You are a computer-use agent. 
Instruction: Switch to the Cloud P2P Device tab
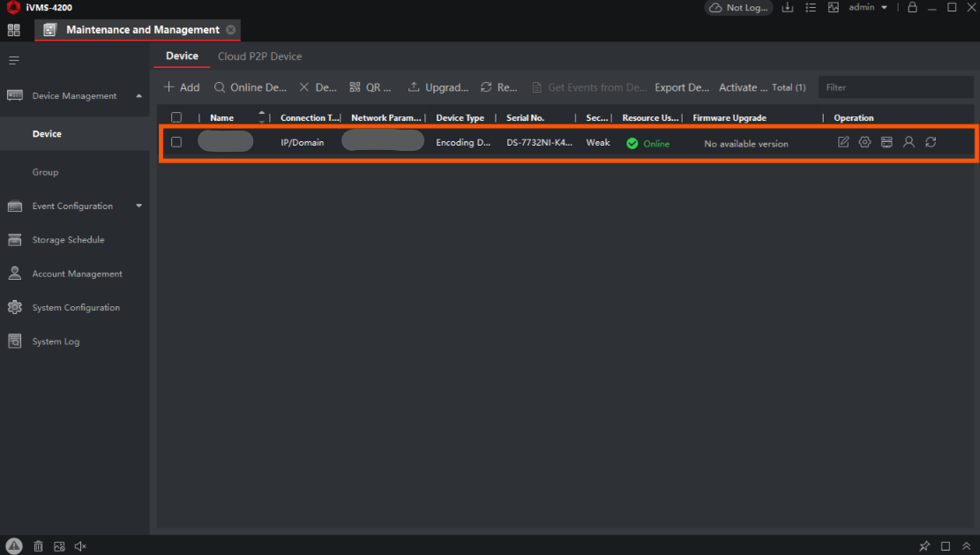[260, 56]
